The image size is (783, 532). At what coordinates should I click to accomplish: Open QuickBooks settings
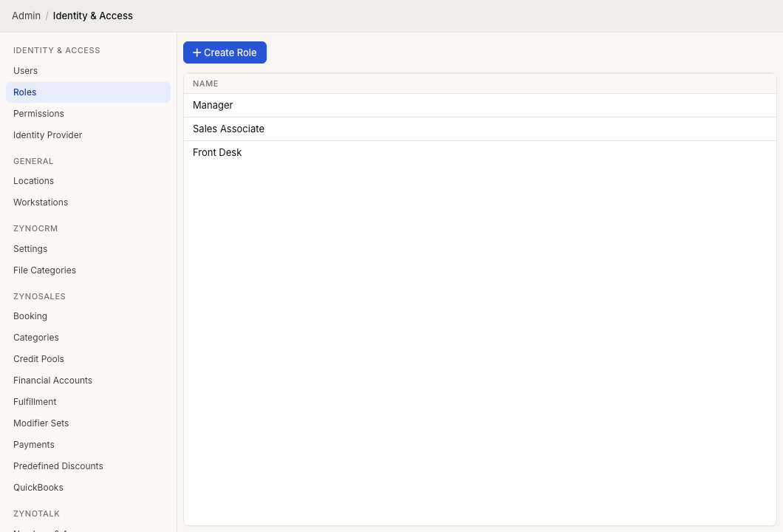(89, 488)
